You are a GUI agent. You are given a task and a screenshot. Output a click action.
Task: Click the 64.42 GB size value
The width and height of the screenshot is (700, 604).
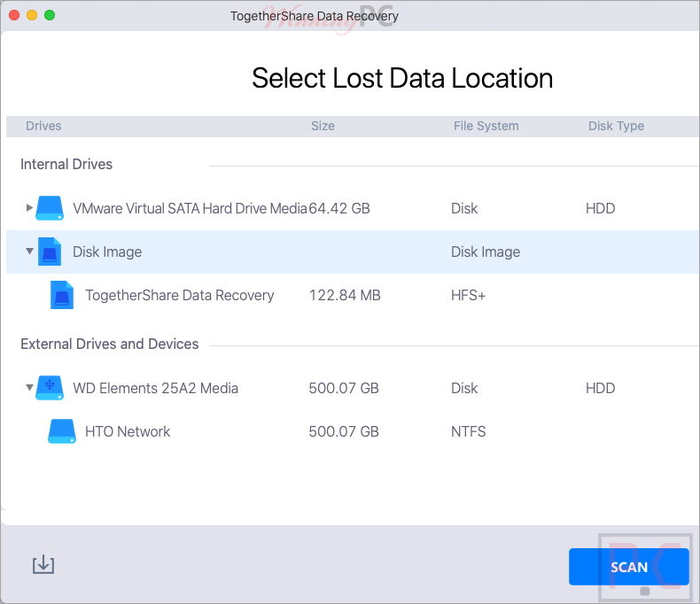point(339,208)
